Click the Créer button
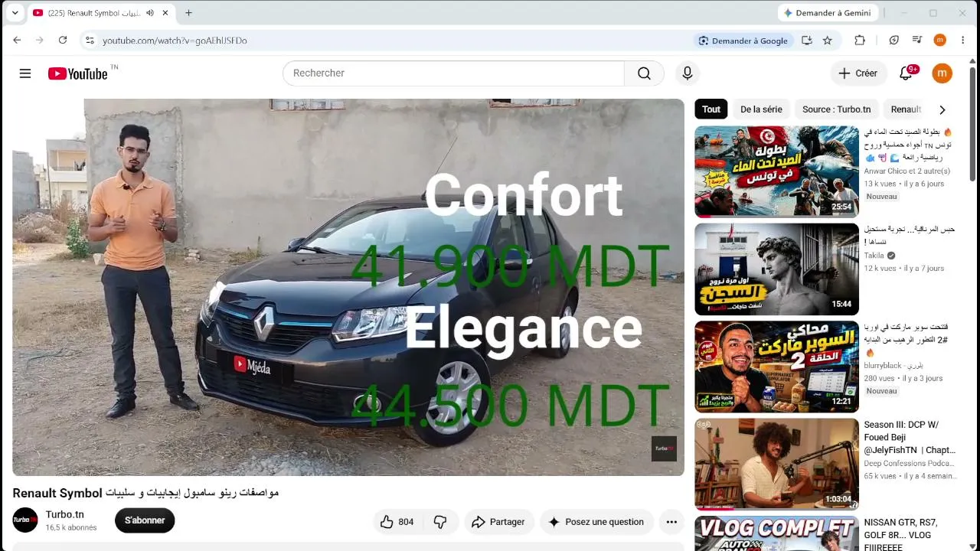Screen dimensions: 980x551 coord(858,73)
